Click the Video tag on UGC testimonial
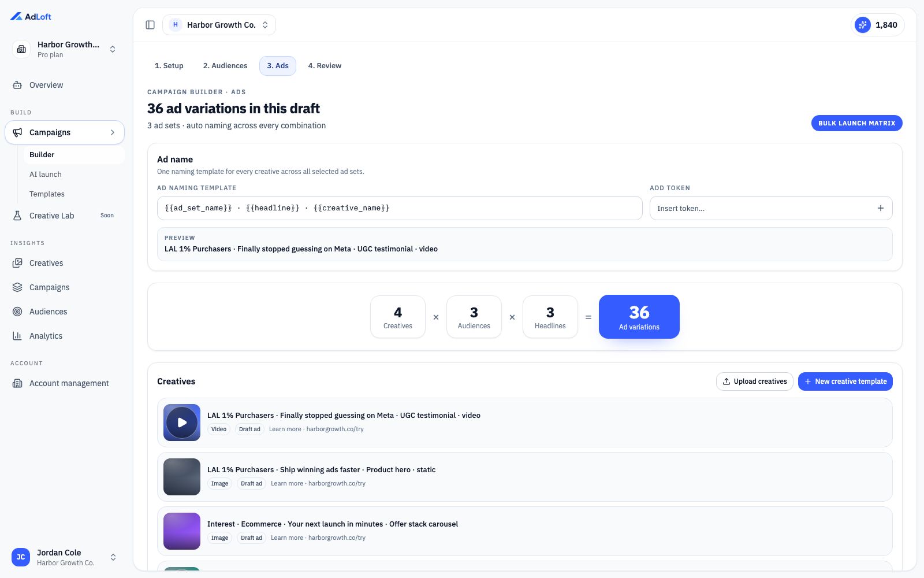Viewport: 924px width, 578px height. [x=219, y=429]
